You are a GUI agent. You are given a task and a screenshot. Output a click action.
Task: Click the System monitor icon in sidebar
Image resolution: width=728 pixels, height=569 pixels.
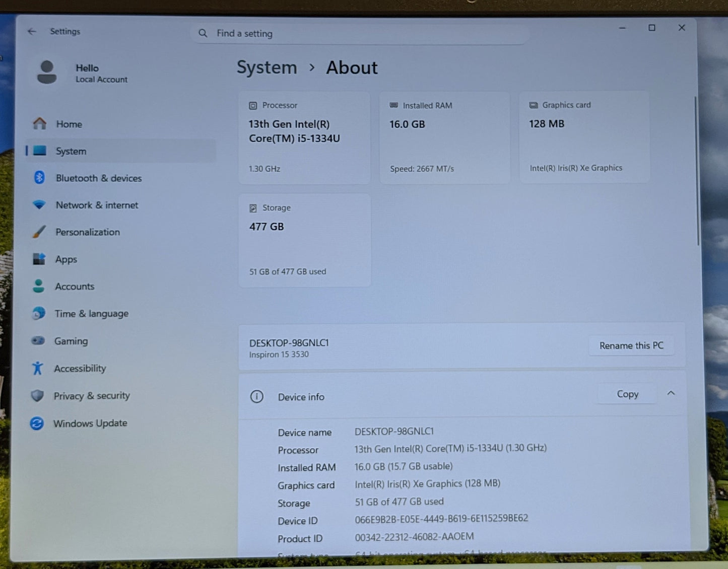(x=39, y=151)
